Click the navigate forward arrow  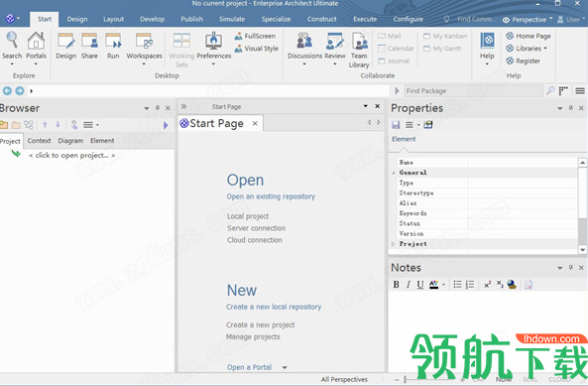20,90
